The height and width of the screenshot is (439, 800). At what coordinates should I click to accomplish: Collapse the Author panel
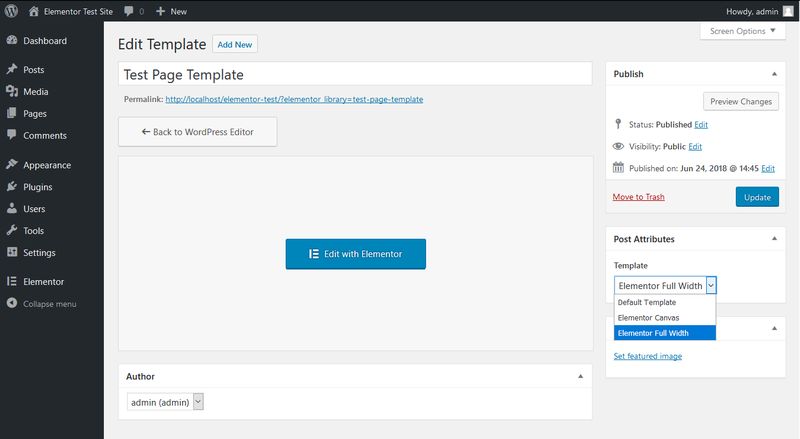[x=581, y=376]
